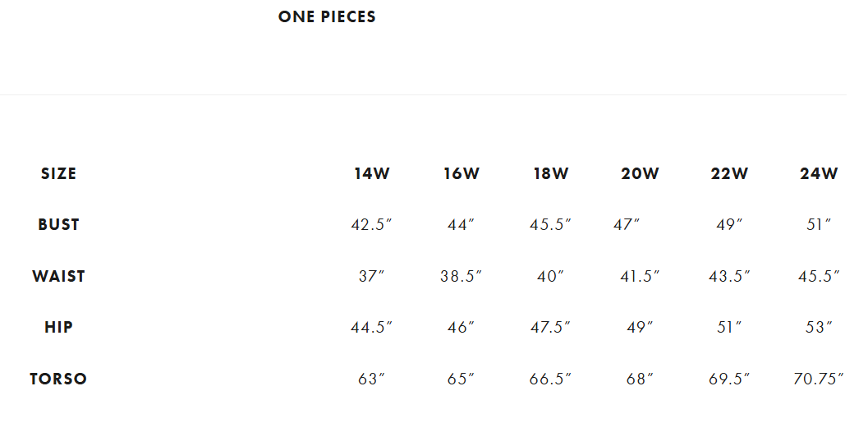This screenshot has height=446, width=868.
Task: Click the HIP row label
Action: pyautogui.click(x=58, y=328)
